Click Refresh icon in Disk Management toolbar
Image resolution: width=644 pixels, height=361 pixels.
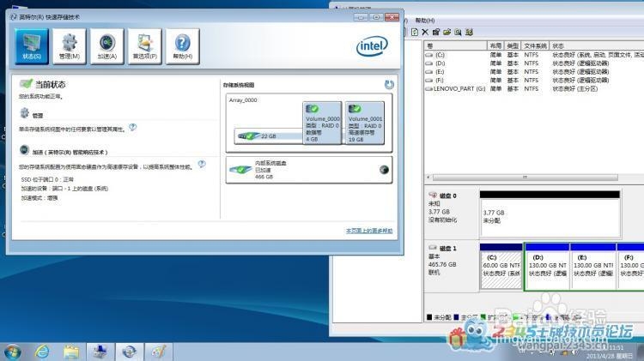point(415,32)
